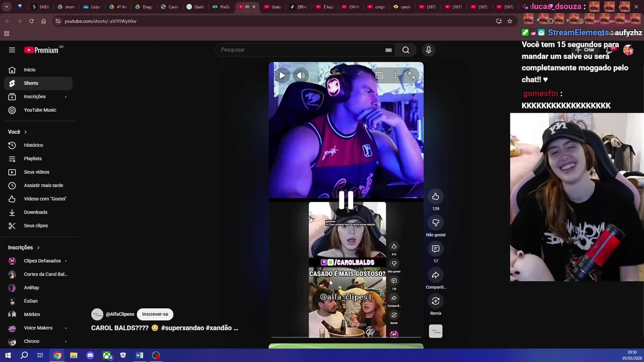644x362 pixels.
Task: Open the Clipes Defasadas channel
Action: pyautogui.click(x=38, y=261)
